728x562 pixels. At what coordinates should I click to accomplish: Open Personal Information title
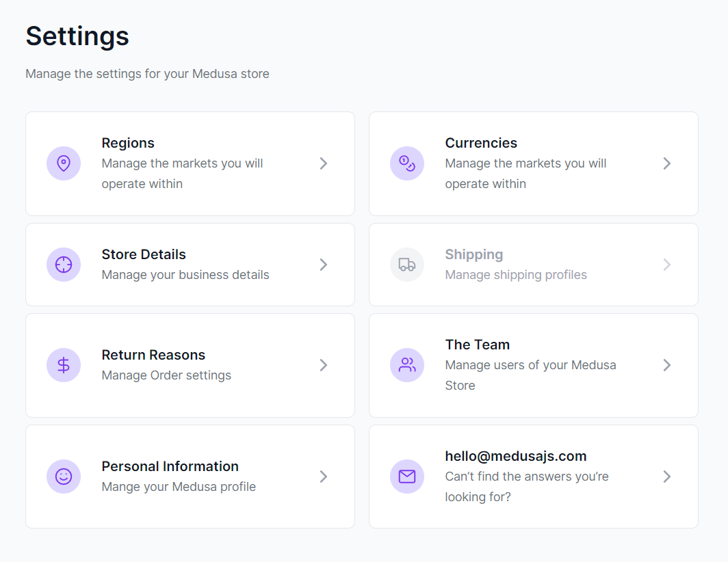(x=170, y=466)
